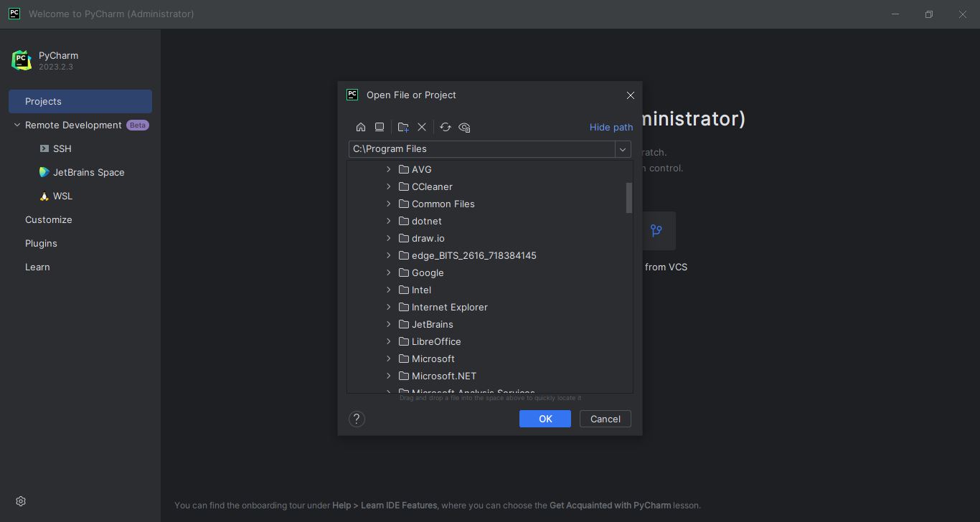Click the C:\Program Files path field
980x522 pixels.
pyautogui.click(x=482, y=149)
